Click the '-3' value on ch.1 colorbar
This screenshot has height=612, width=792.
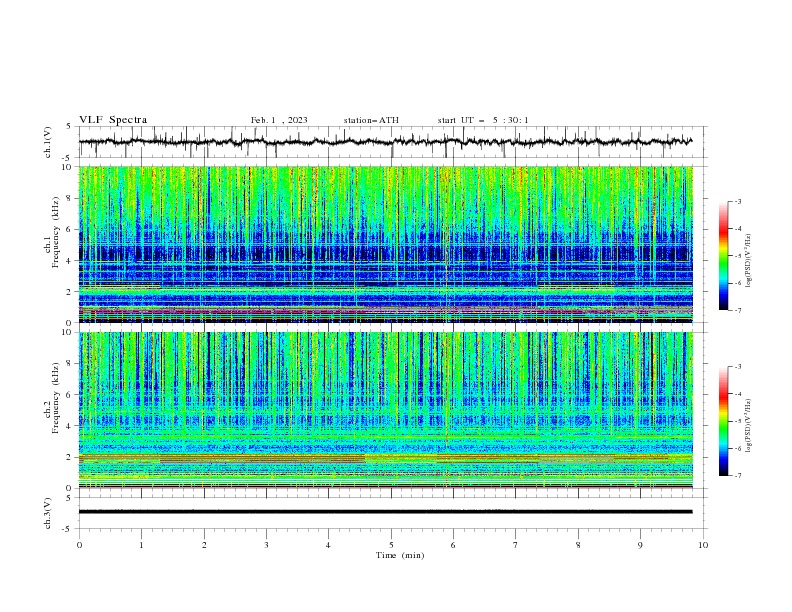[738, 201]
